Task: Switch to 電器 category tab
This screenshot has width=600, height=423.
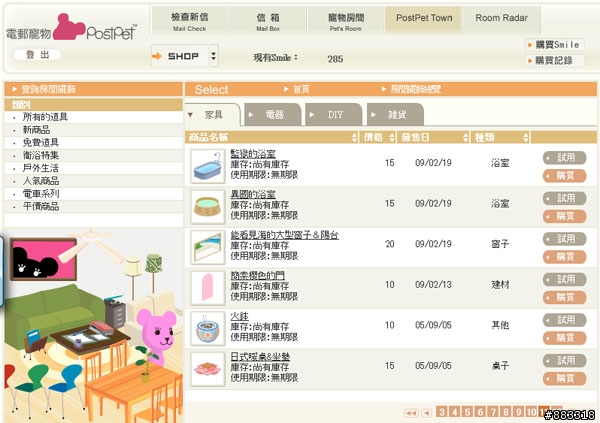Action: pyautogui.click(x=272, y=114)
